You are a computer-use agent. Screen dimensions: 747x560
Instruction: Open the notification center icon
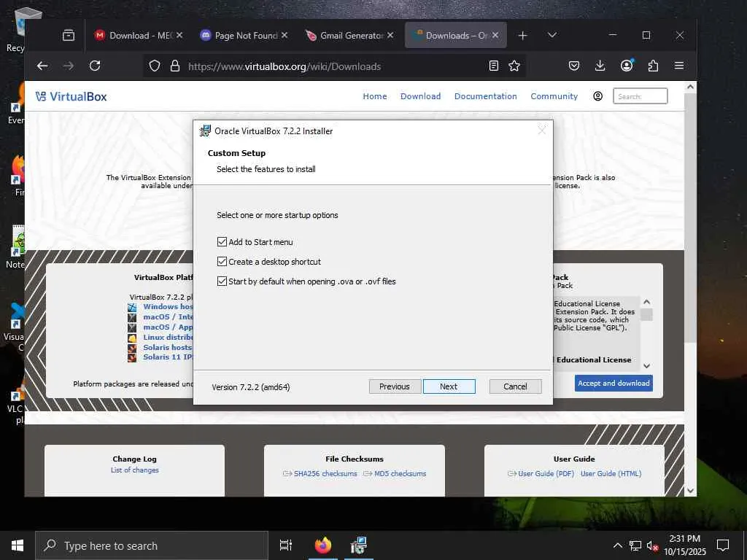pyautogui.click(x=723, y=545)
